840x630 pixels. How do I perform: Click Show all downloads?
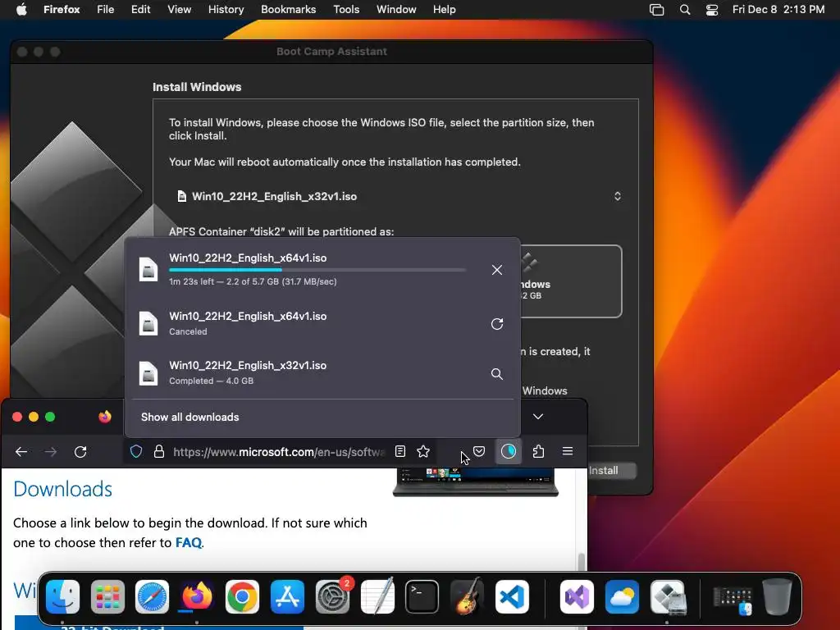(189, 417)
